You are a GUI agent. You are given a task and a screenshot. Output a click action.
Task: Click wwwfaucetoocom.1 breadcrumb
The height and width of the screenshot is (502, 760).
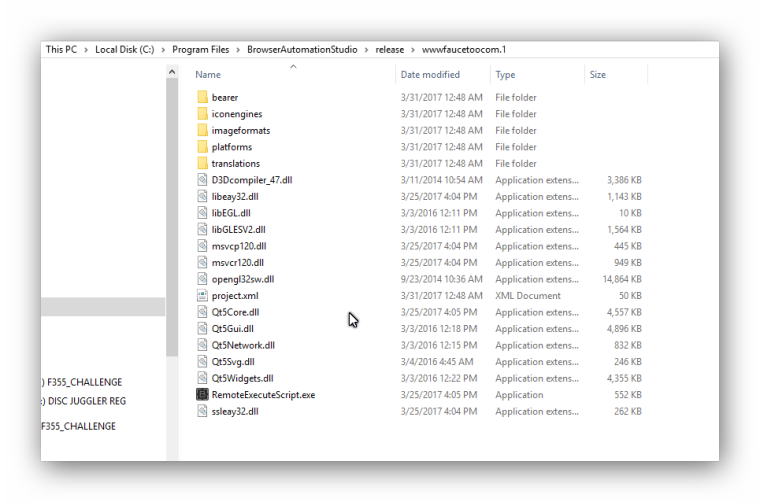[x=464, y=49]
